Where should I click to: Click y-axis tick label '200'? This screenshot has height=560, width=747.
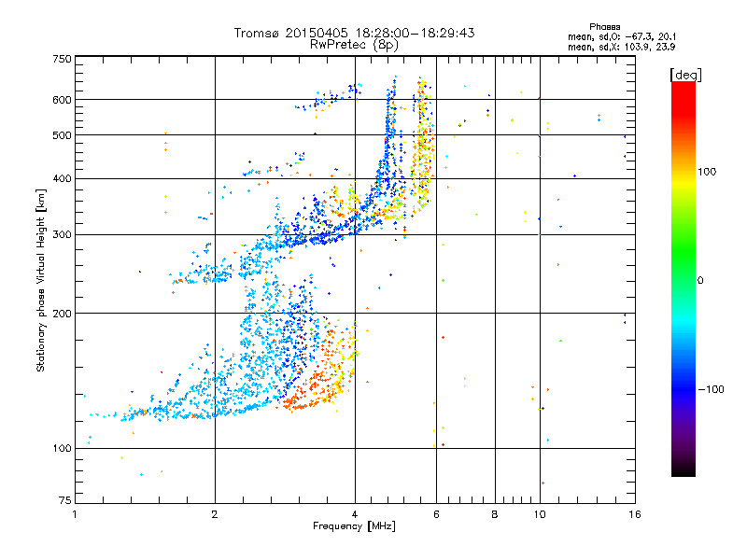point(62,314)
